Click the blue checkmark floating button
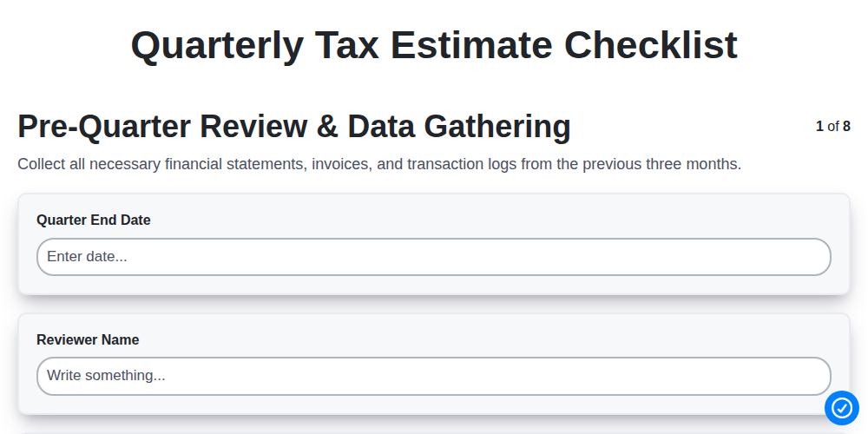Screen dimensions: 868x434 tap(841, 408)
